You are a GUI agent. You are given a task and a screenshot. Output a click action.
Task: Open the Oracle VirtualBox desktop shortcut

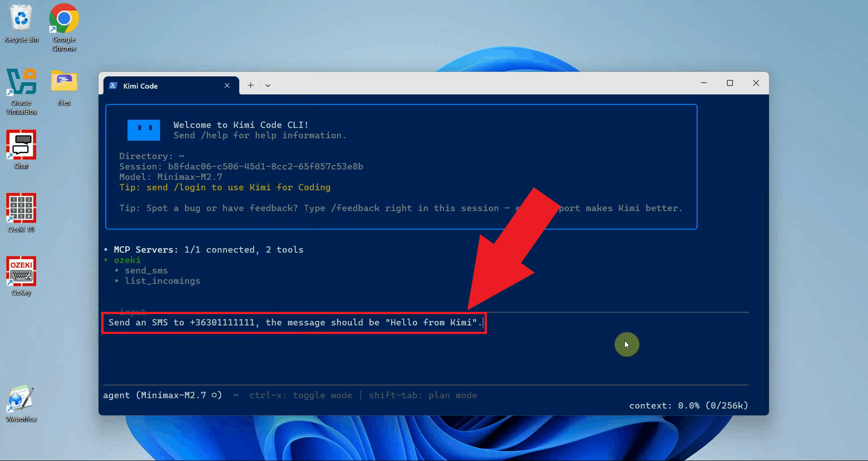[x=21, y=92]
